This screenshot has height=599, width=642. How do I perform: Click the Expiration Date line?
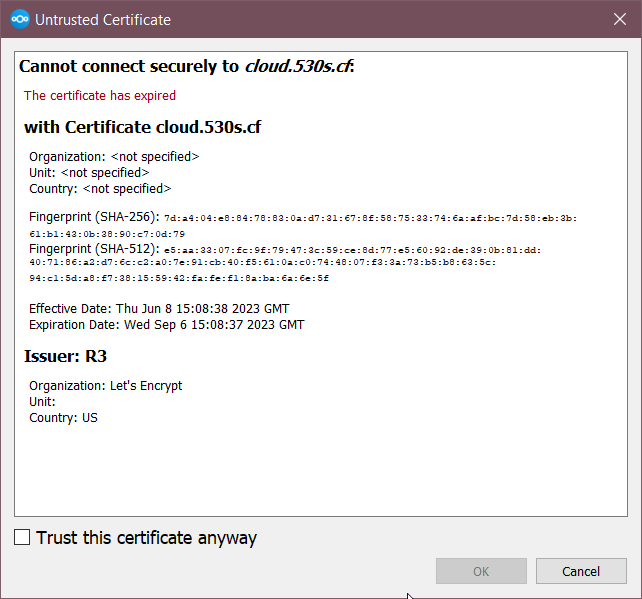(166, 325)
